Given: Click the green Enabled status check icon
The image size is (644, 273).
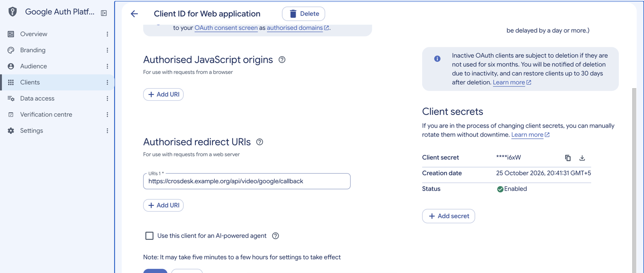Looking at the screenshot, I should click(500, 189).
